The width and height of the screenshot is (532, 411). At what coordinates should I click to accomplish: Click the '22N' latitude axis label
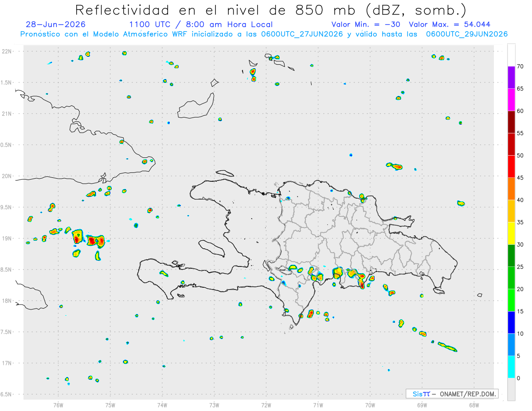coord(8,51)
